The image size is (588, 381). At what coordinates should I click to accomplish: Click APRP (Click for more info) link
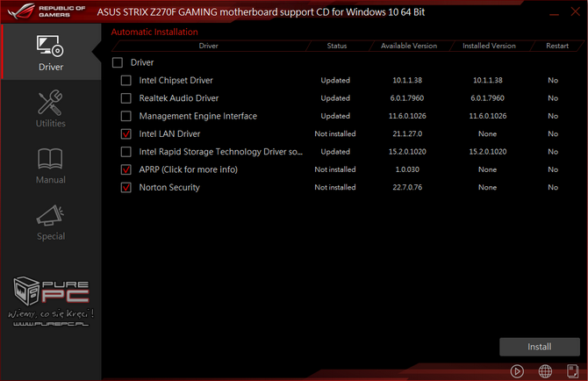coord(188,169)
